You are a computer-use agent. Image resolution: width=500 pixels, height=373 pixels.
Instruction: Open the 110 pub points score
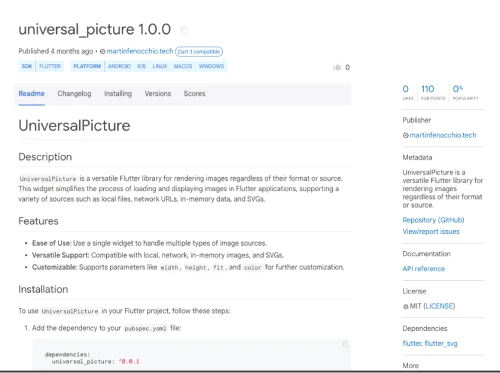[x=433, y=92]
